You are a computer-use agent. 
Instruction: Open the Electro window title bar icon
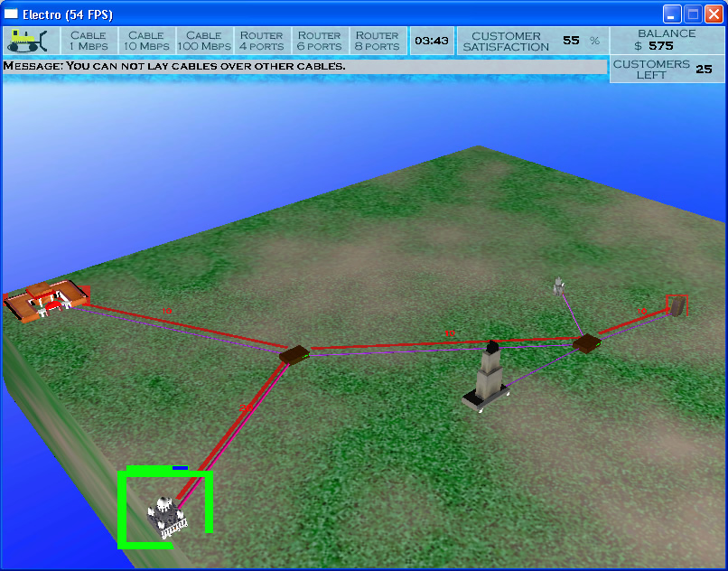tap(12, 14)
